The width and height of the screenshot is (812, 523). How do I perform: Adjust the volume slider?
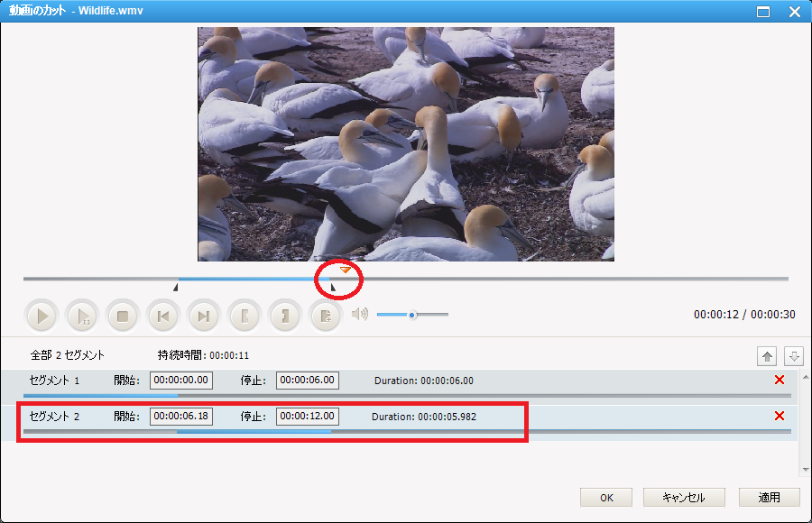[412, 315]
